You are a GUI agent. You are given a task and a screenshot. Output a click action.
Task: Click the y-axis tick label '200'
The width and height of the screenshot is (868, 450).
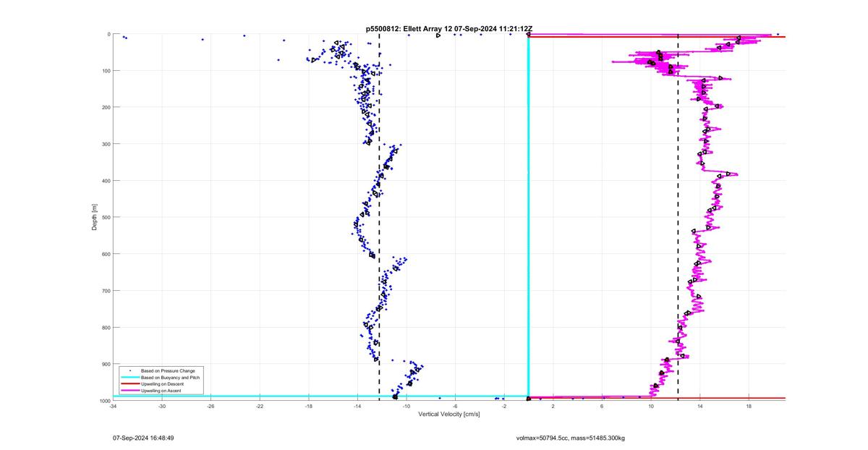(105, 107)
